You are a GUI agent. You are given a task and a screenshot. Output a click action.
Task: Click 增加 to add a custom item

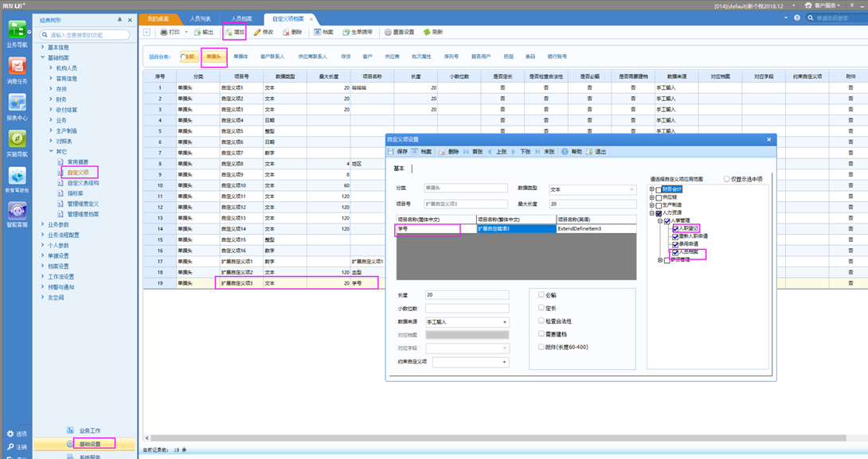235,32
